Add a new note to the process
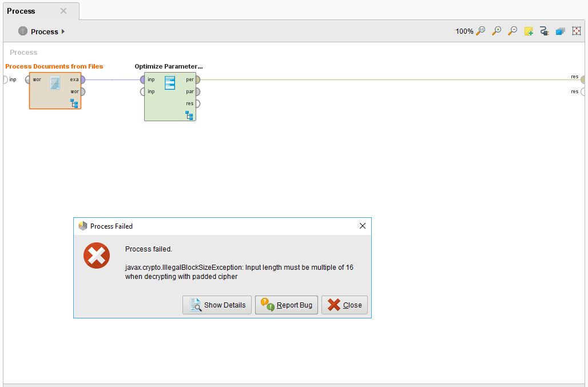This screenshot has height=387, width=588. click(x=529, y=30)
